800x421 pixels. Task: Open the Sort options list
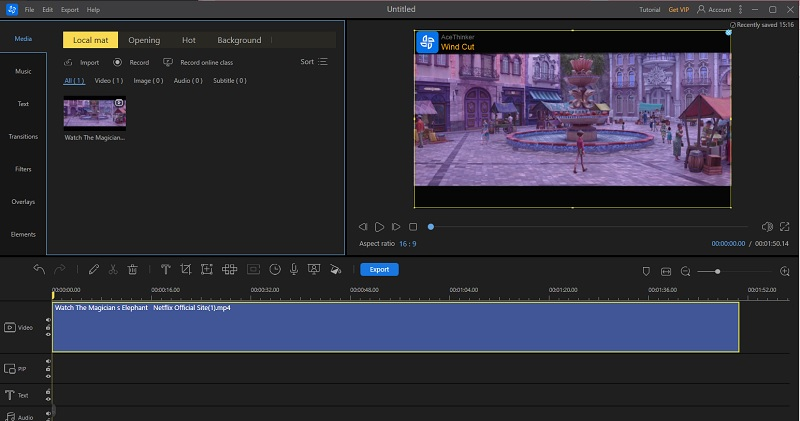point(314,62)
